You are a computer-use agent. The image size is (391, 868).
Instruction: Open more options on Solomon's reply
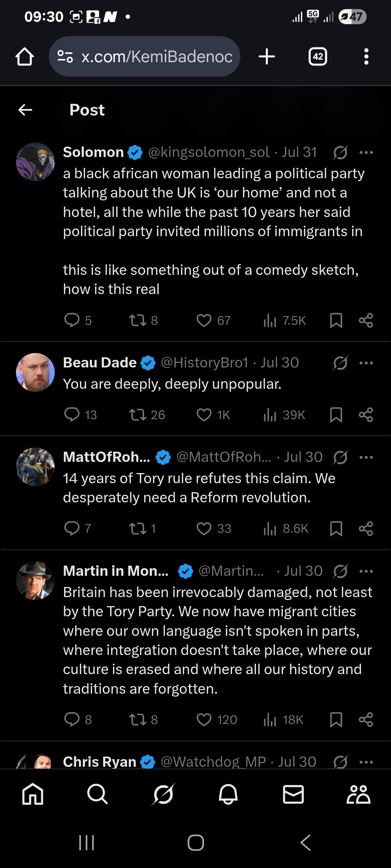pyautogui.click(x=366, y=153)
